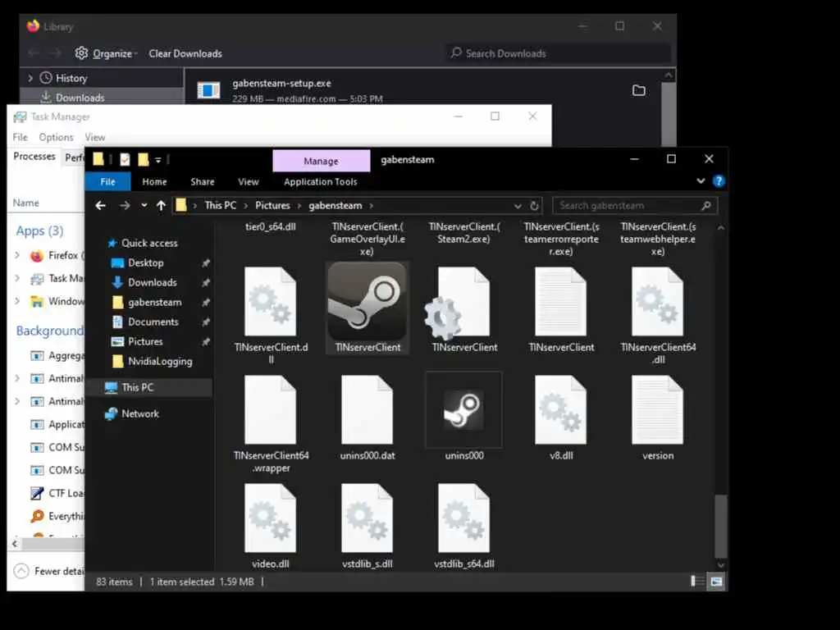The height and width of the screenshot is (630, 840).
Task: Open Desktop in Quick access
Action: pyautogui.click(x=146, y=262)
